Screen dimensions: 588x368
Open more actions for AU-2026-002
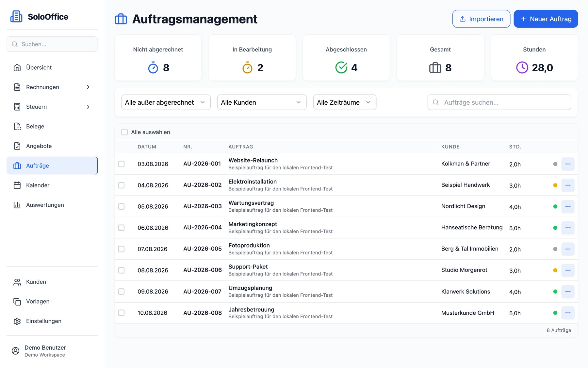[x=568, y=185]
